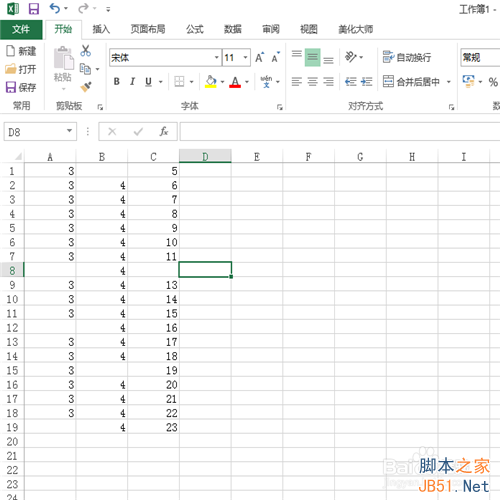Viewport: 500px width, 500px height.
Task: Select column D header
Action: 205,156
